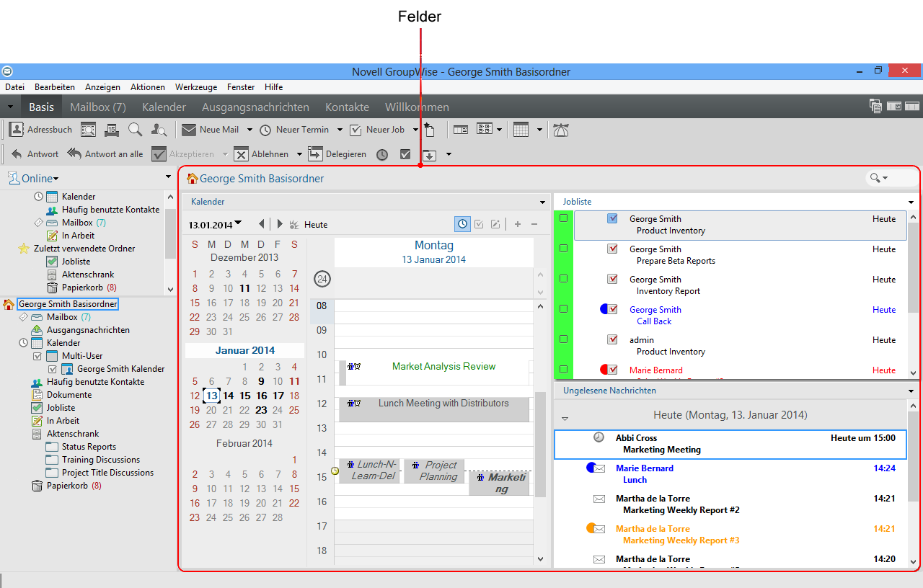Click the clock icon next to Delegieren
The width and height of the screenshot is (923, 588).
pos(382,154)
